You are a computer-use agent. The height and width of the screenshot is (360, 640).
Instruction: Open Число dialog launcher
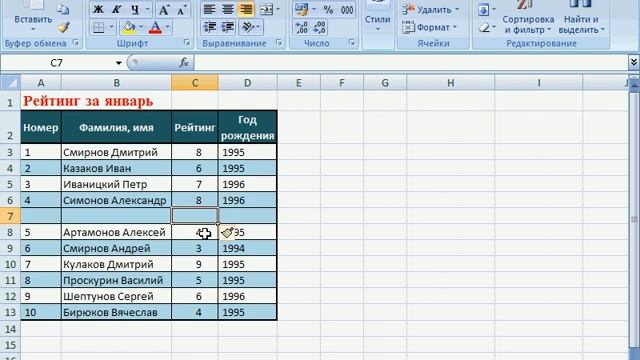coord(351,42)
